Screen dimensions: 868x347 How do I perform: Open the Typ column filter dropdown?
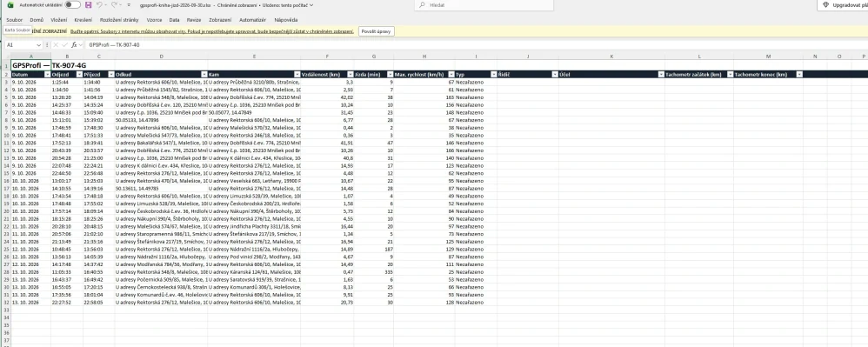[494, 74]
